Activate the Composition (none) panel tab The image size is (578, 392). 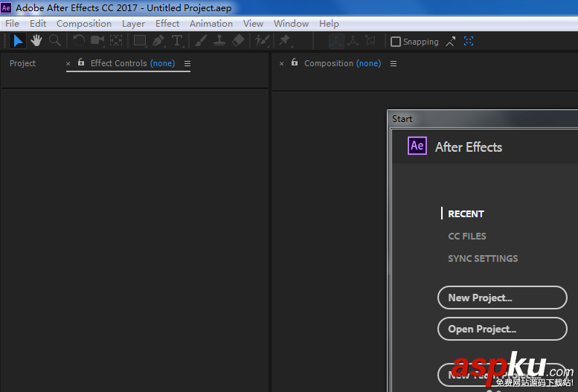pyautogui.click(x=342, y=63)
